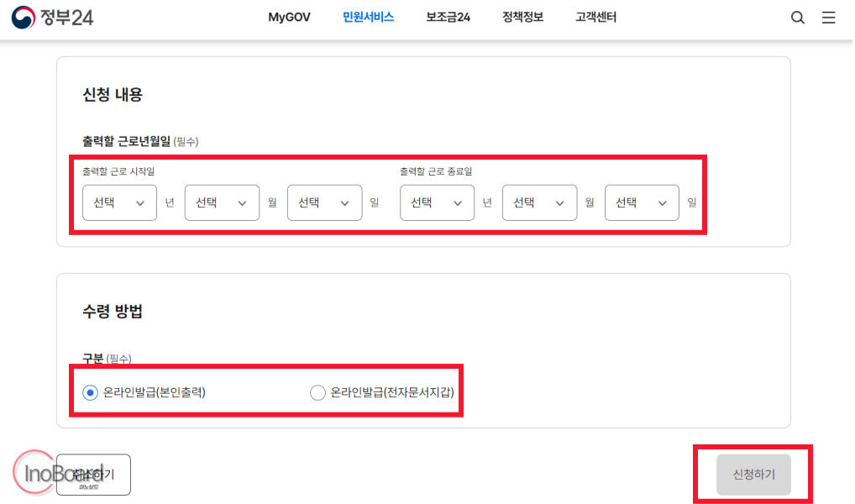Screen dimensions: 855x504
Task: Expand the work start date month dropdown
Action: [222, 203]
